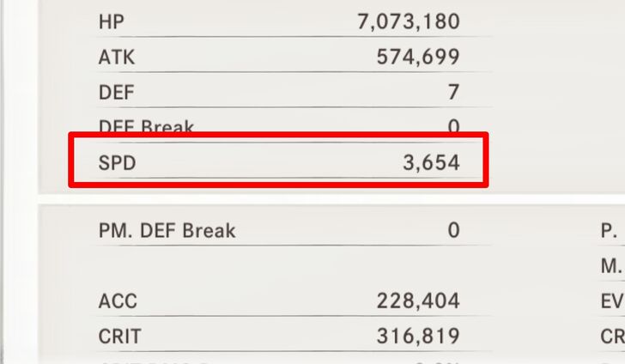
Task: Select the CRIT value 316,819
Action: click(418, 336)
